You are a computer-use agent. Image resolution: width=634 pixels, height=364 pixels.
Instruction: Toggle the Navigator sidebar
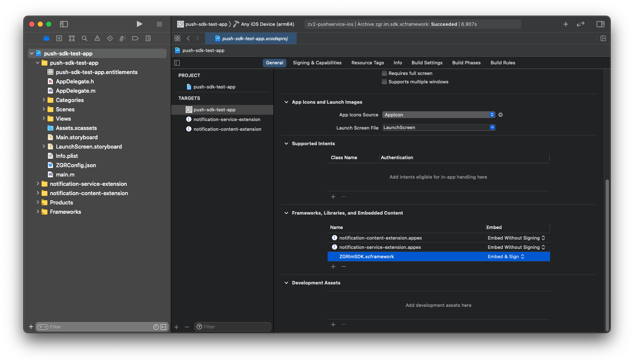click(64, 24)
